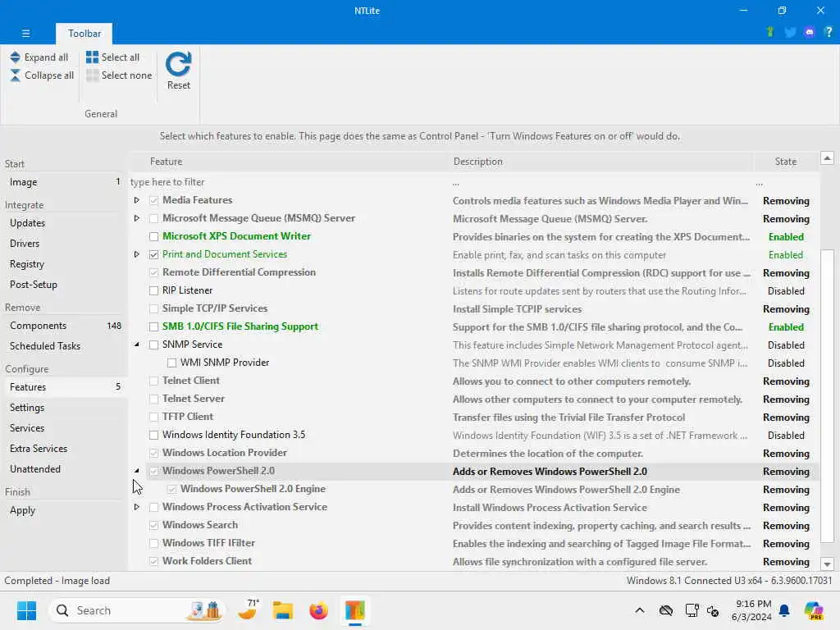840x630 pixels.
Task: Open the Unattended page
Action: 64,468
